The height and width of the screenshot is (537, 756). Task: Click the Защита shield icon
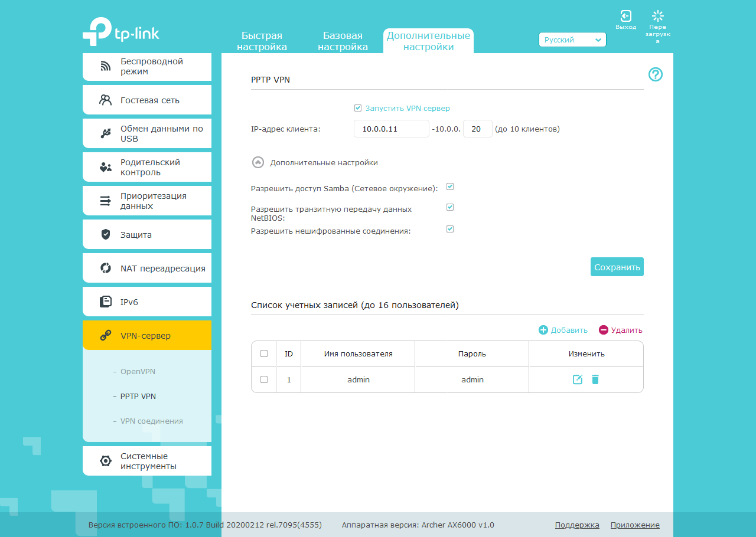tap(106, 234)
